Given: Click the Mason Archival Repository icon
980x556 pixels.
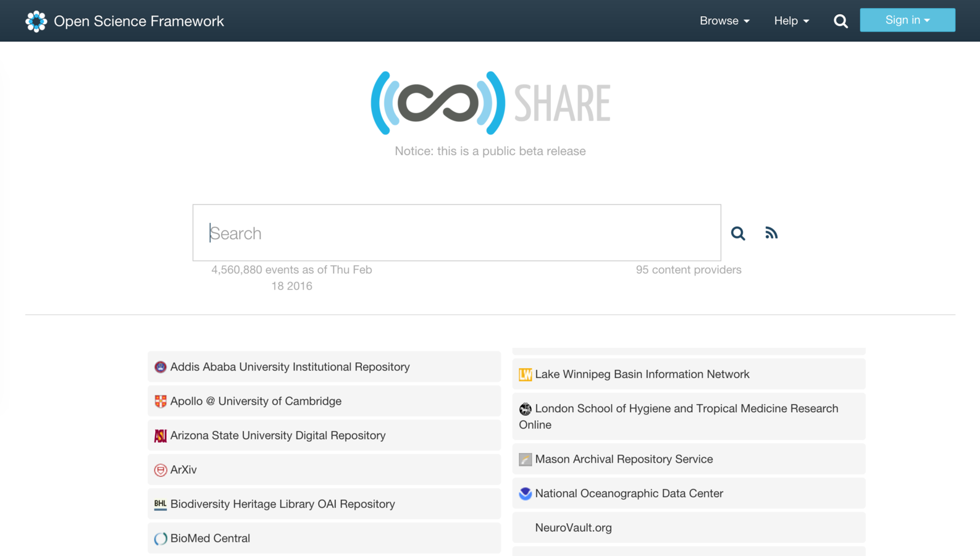Looking at the screenshot, I should click(526, 460).
